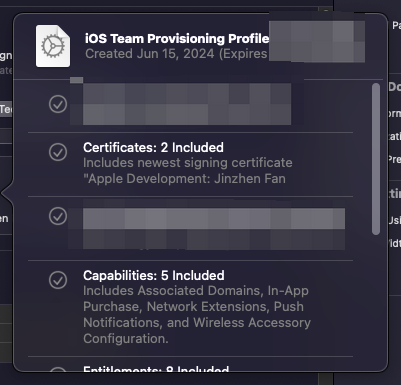The image size is (401, 385).
Task: Click the cut-off checkmark beside Entitlements
Action: pyautogui.click(x=58, y=369)
